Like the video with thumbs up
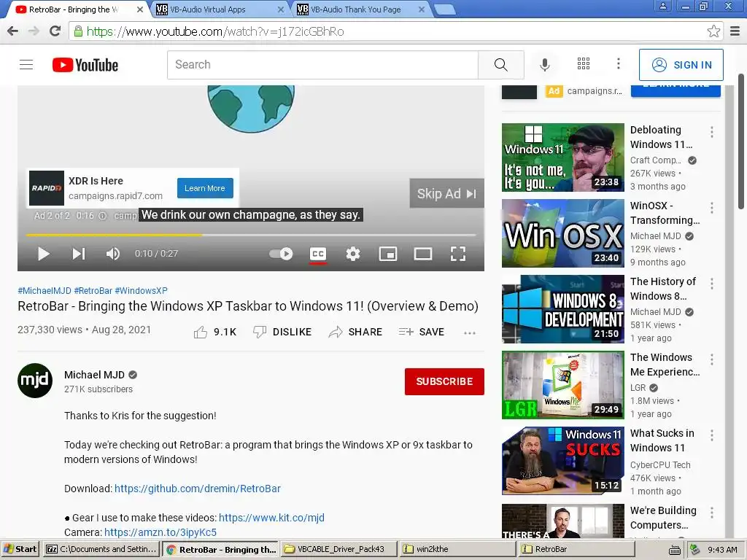747x560 pixels. pos(215,332)
